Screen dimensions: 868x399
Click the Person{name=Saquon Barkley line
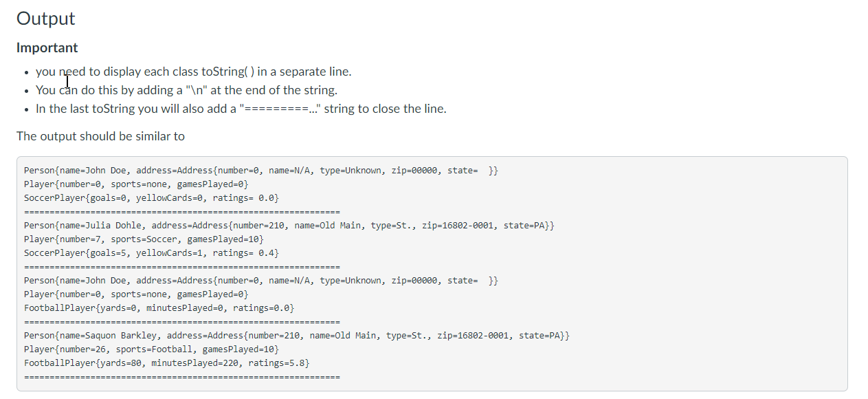tap(297, 335)
